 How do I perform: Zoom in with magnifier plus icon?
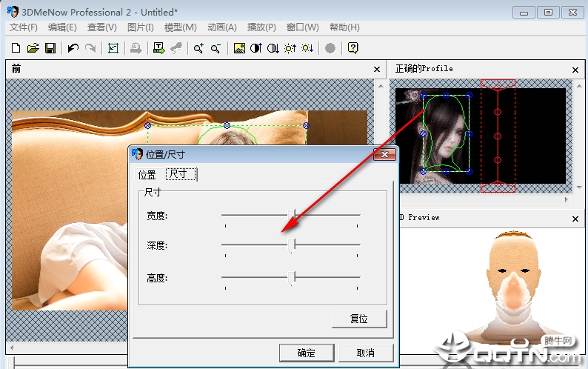click(198, 48)
